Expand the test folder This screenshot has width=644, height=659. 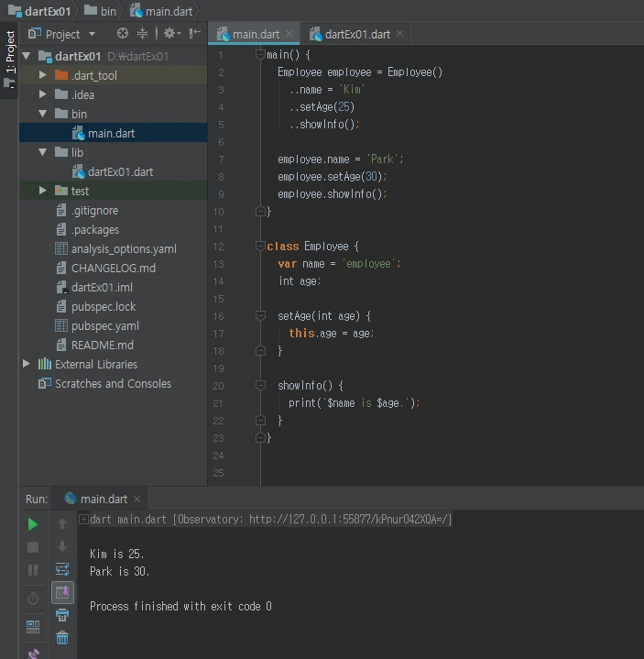click(x=42, y=191)
